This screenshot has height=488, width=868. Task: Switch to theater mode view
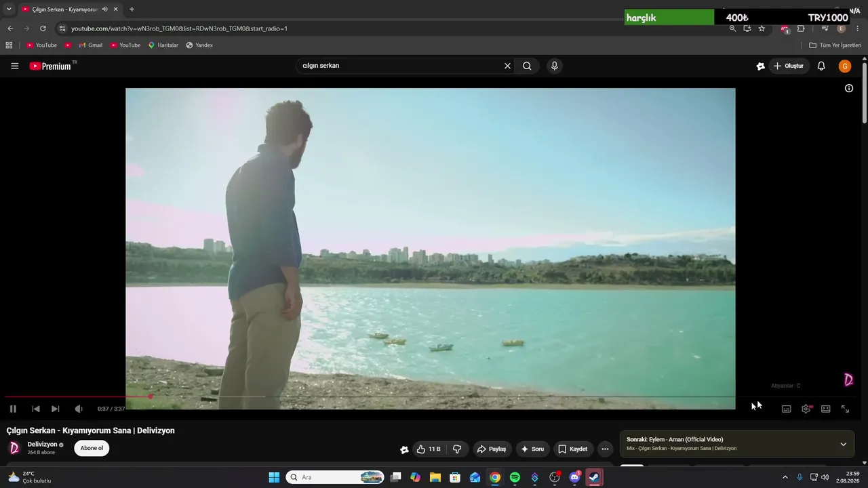pos(825,409)
